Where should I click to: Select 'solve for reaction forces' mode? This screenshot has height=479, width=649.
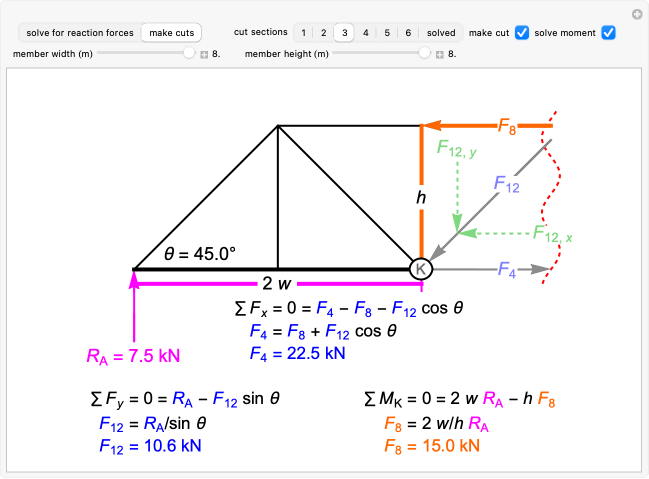pos(80,33)
